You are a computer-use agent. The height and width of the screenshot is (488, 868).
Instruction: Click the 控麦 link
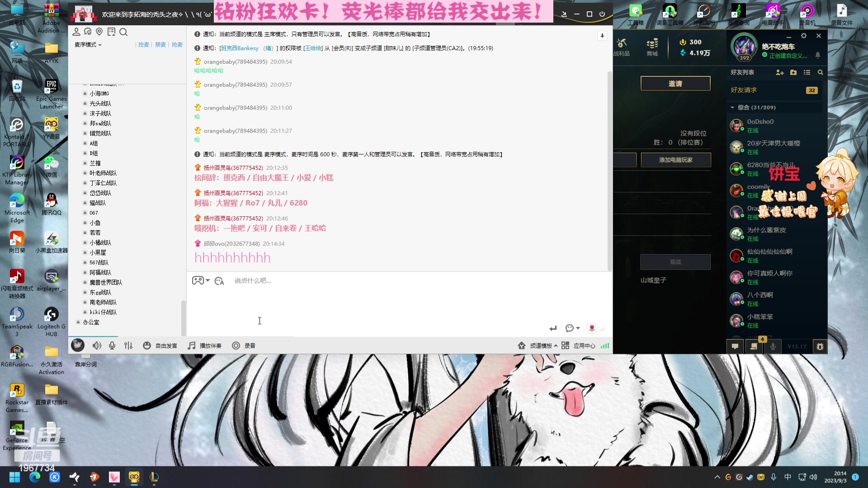coord(144,45)
